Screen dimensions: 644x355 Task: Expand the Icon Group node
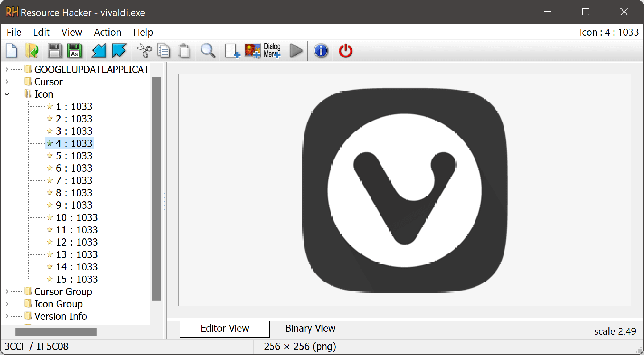7,304
